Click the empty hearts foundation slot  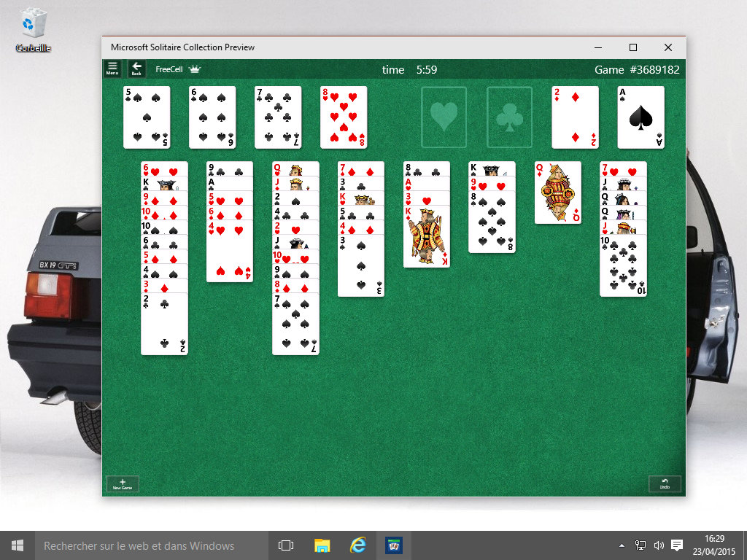[x=444, y=117]
